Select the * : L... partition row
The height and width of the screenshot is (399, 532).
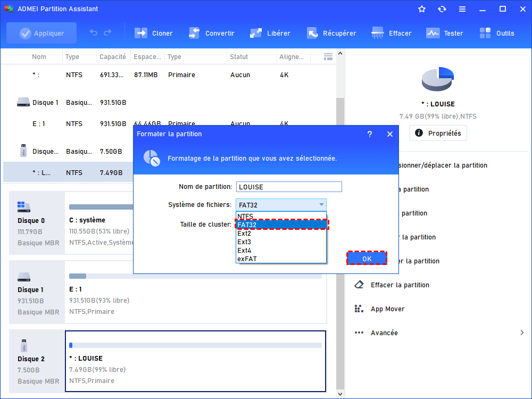[x=68, y=172]
